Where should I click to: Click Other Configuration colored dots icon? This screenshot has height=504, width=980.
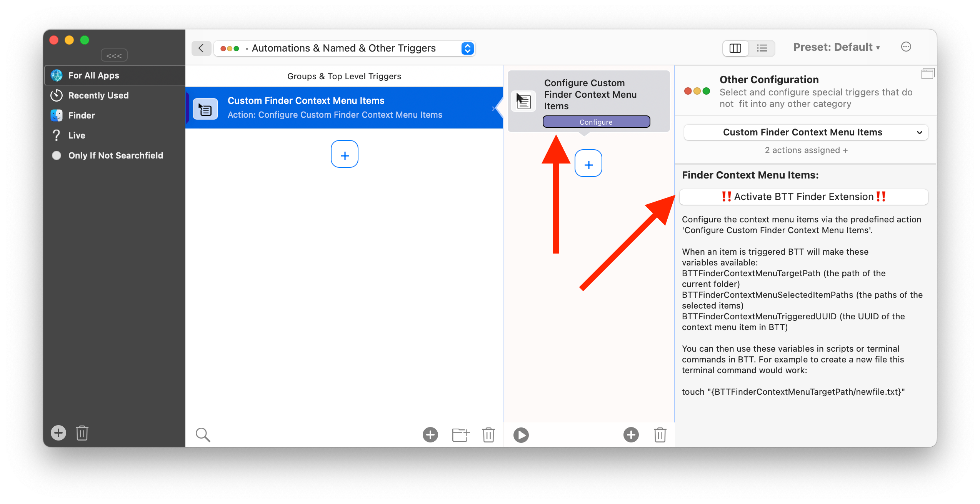(697, 91)
